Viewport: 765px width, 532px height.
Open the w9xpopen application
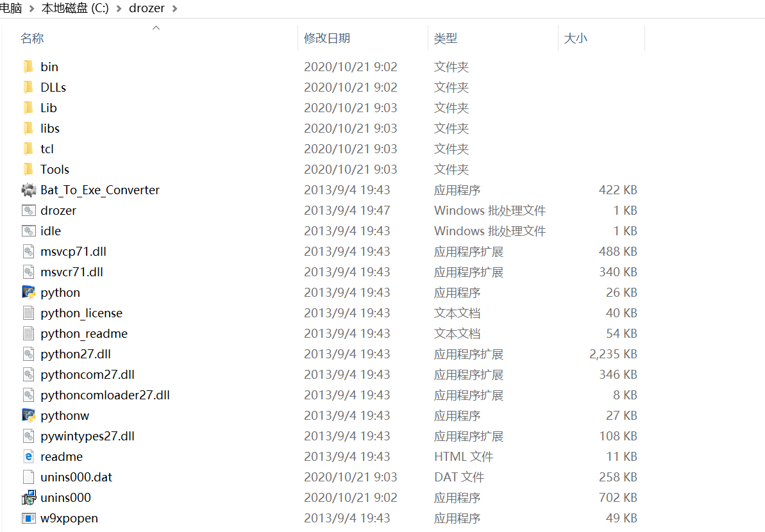click(69, 517)
